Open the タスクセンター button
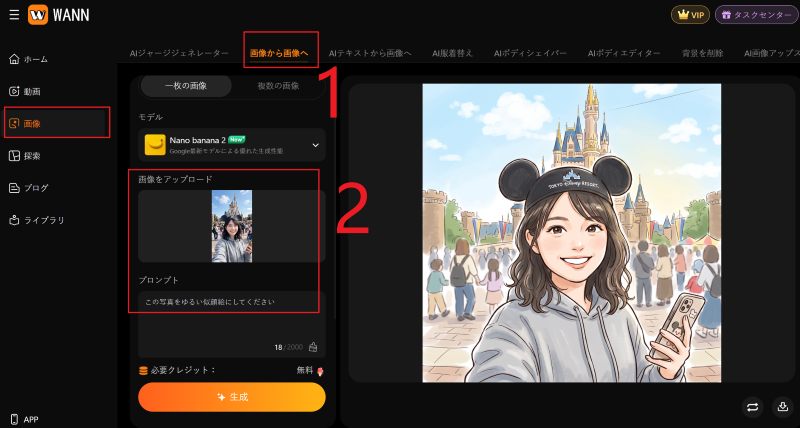The width and height of the screenshot is (800, 428). point(757,15)
